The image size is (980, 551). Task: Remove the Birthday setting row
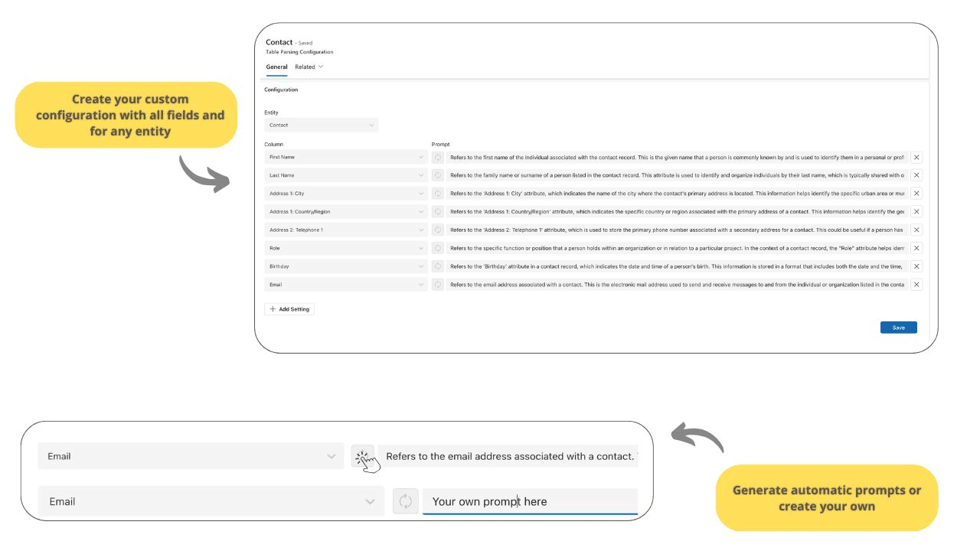916,266
